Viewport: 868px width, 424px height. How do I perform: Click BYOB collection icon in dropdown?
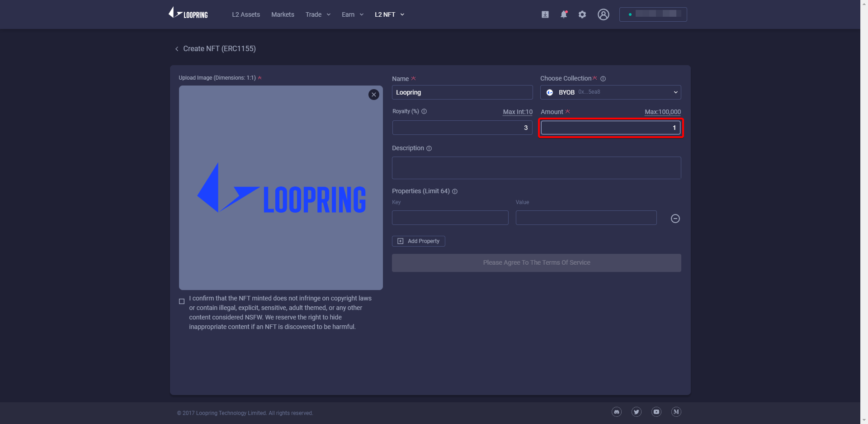550,92
